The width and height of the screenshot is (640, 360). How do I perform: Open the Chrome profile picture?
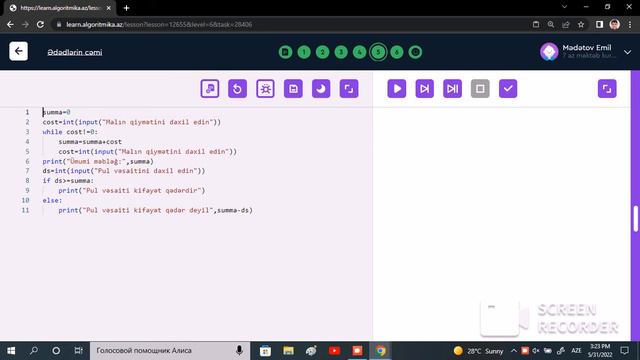614,24
